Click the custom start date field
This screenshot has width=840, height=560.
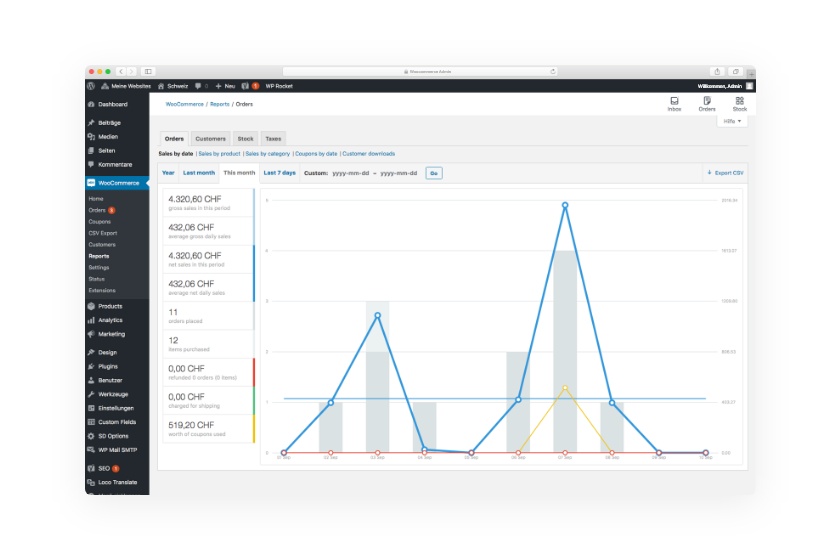[x=350, y=173]
